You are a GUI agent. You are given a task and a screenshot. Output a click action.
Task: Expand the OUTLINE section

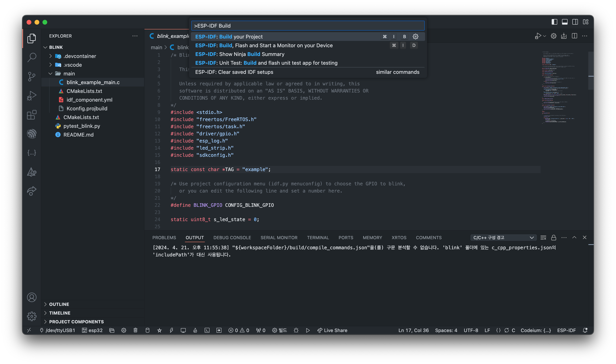[59, 304]
